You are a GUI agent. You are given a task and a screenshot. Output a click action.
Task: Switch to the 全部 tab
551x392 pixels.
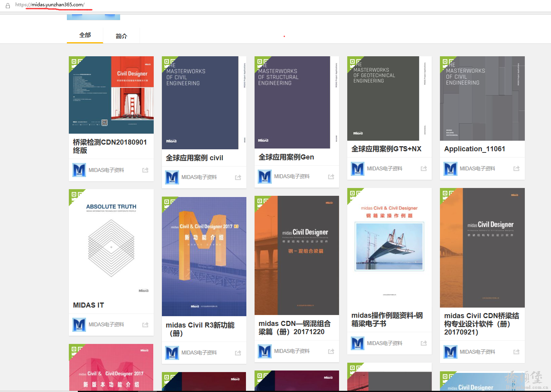click(x=85, y=35)
